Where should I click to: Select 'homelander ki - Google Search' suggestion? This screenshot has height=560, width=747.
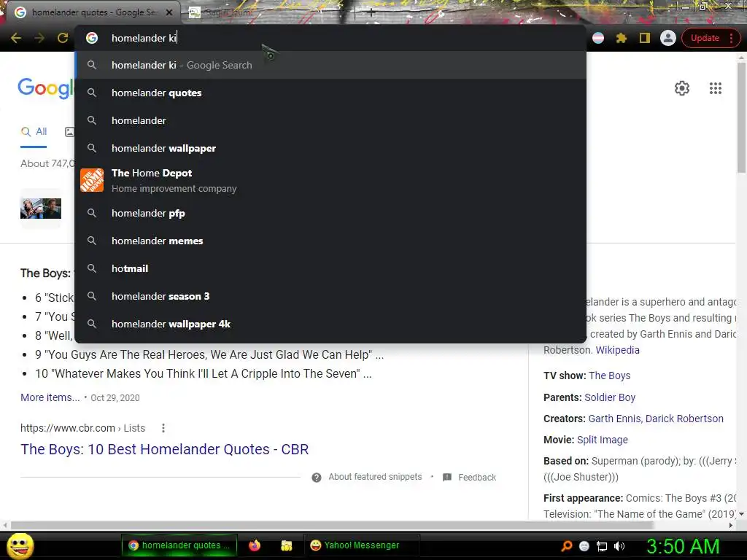tap(330, 65)
